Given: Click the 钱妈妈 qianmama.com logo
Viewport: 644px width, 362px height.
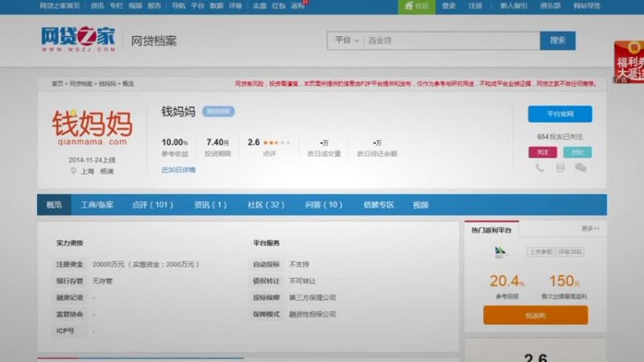Looking at the screenshot, I should coord(92,129).
